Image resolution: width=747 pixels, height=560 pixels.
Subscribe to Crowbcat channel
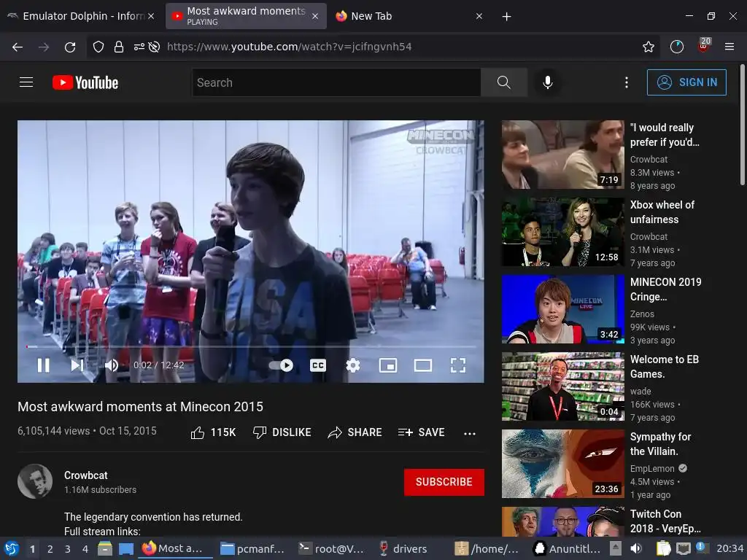click(x=444, y=482)
